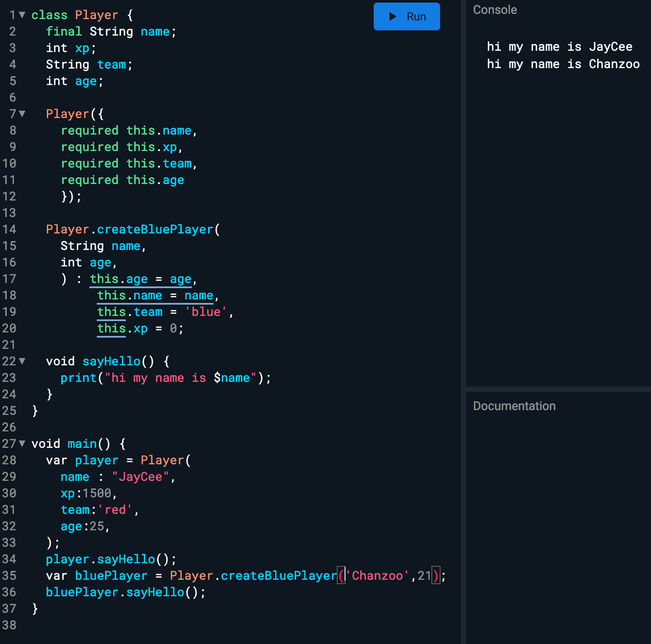Place cursor on 'final String name;' line

[111, 31]
